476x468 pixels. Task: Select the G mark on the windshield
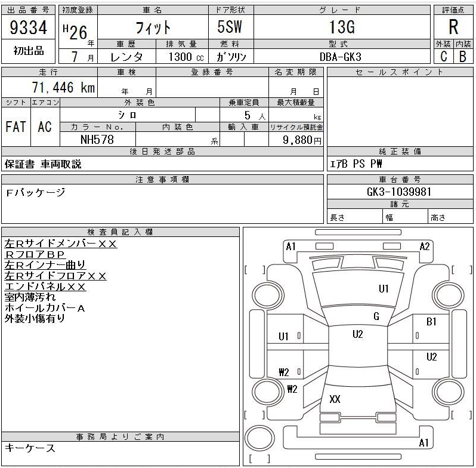(x=376, y=316)
